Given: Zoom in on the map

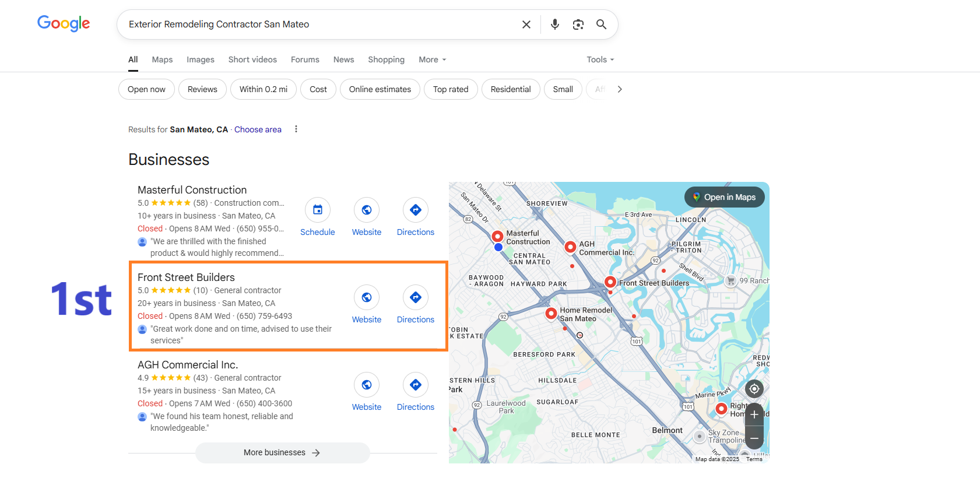Looking at the screenshot, I should [754, 414].
